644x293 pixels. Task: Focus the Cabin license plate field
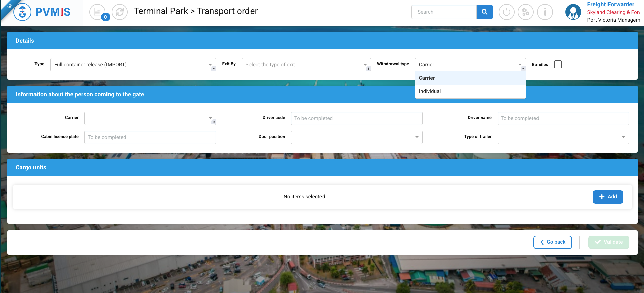point(150,137)
